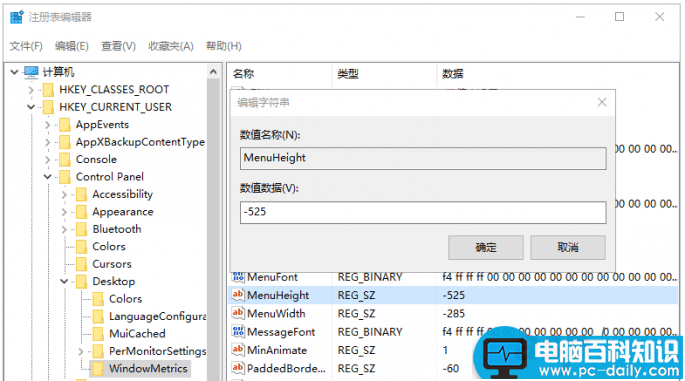Click the 数值数据 input field

(x=423, y=212)
